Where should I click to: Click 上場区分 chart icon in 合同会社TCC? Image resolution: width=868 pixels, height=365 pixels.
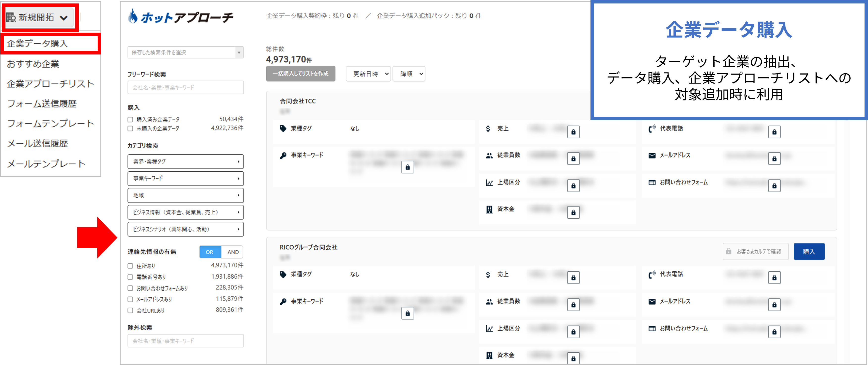pyautogui.click(x=489, y=182)
